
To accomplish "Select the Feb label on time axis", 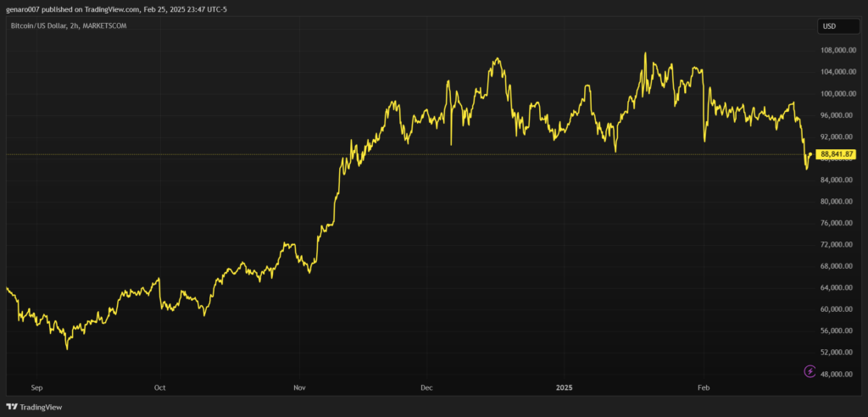I will coord(704,386).
